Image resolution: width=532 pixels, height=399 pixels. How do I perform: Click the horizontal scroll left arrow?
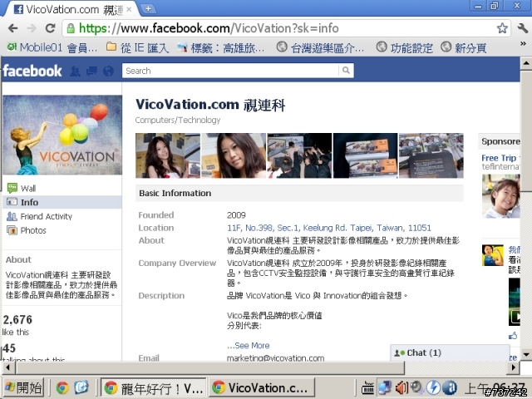pyautogui.click(x=8, y=367)
